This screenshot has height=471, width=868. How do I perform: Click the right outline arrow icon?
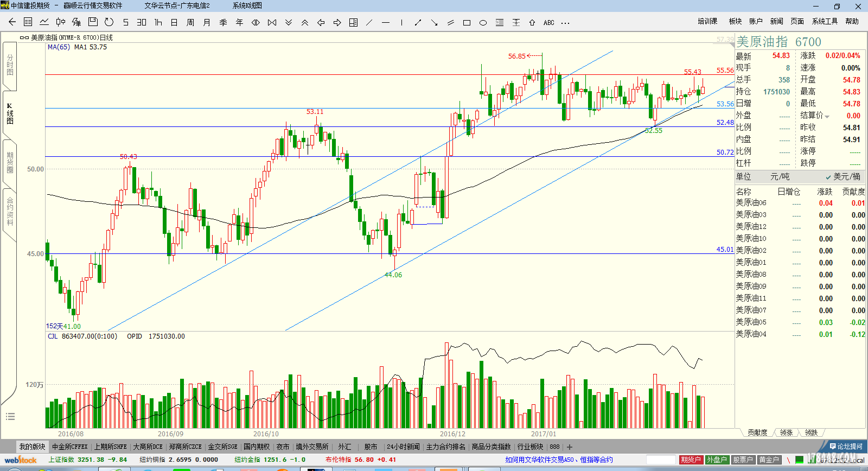(337, 22)
